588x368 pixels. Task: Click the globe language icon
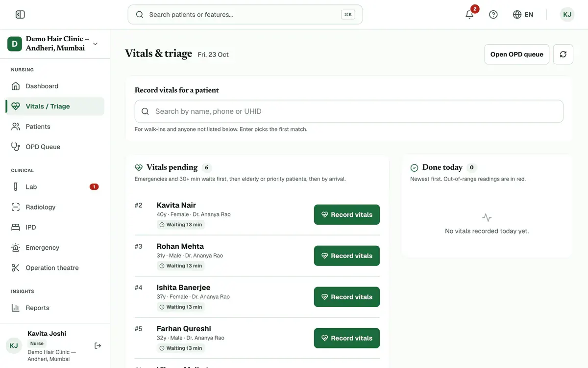[517, 15]
